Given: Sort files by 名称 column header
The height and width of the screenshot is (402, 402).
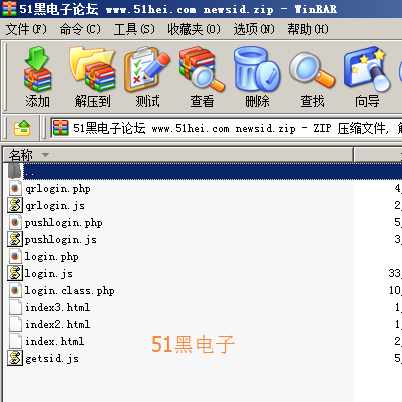Looking at the screenshot, I should (x=178, y=155).
